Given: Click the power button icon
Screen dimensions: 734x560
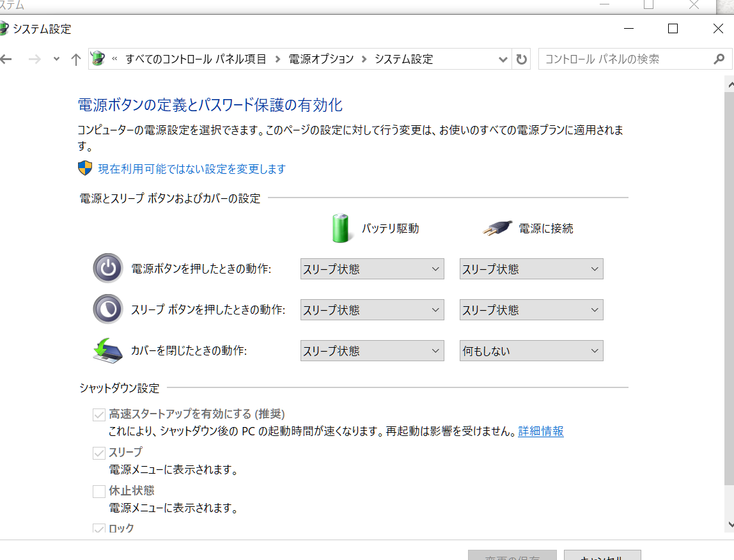Looking at the screenshot, I should pos(108,268).
